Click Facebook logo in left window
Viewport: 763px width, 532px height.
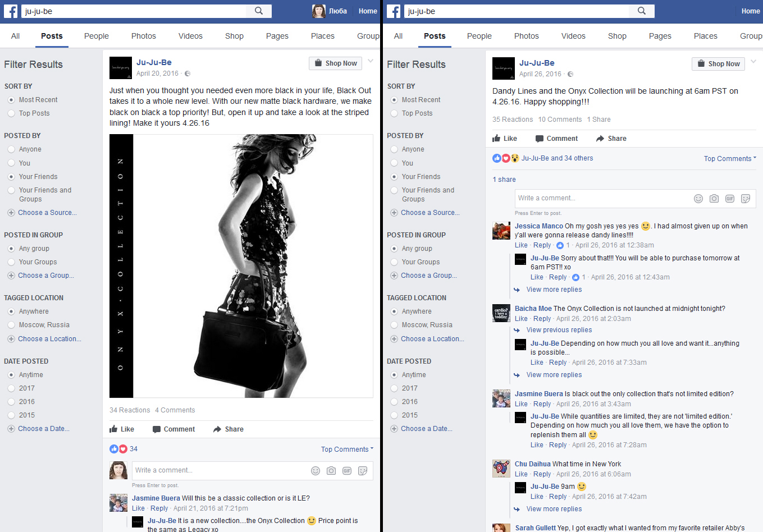(x=11, y=11)
